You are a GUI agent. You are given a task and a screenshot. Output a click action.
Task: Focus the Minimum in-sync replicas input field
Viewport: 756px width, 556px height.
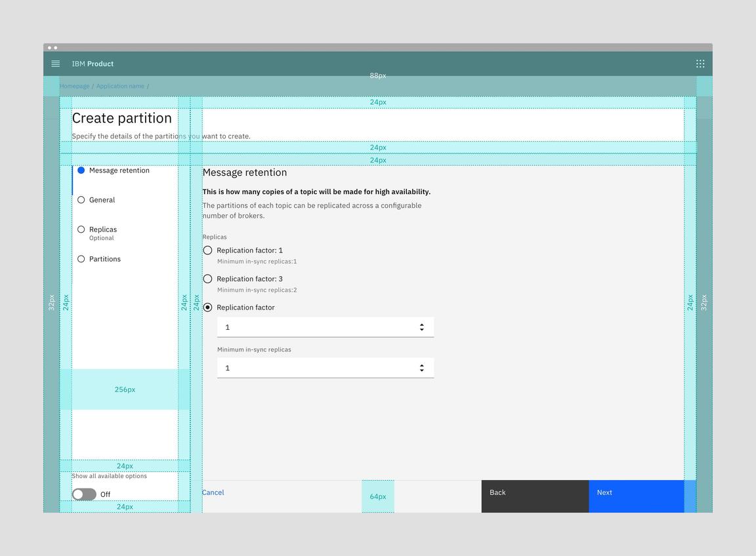(315, 368)
